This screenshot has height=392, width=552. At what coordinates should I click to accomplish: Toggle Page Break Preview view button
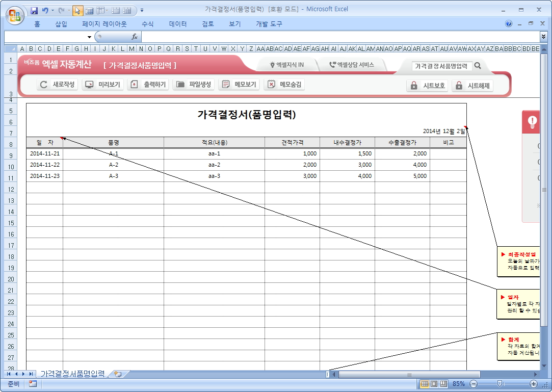443,384
